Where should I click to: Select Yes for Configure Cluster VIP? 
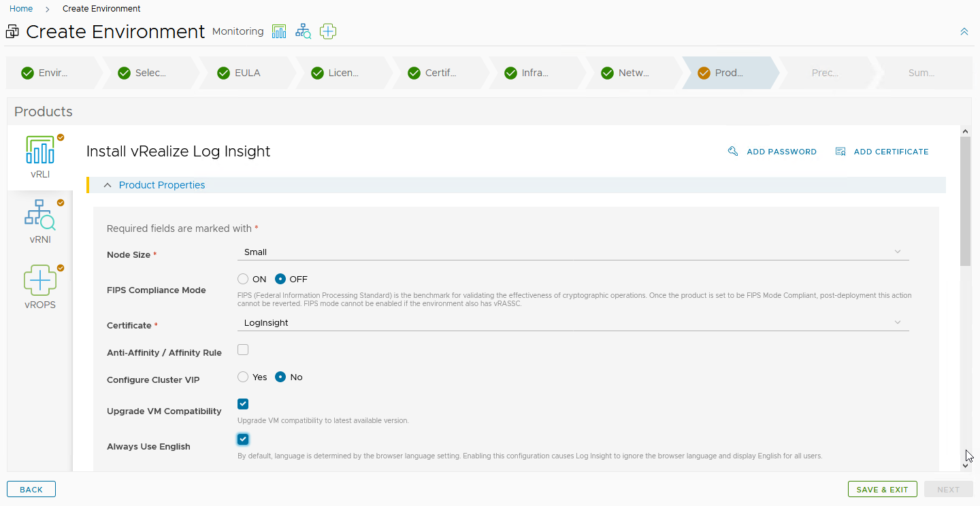[x=243, y=377]
